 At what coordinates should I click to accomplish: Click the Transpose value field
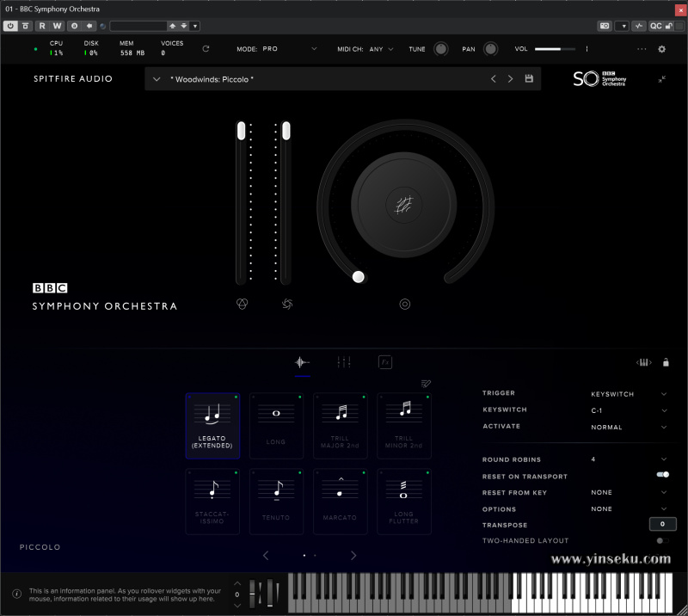coord(662,524)
